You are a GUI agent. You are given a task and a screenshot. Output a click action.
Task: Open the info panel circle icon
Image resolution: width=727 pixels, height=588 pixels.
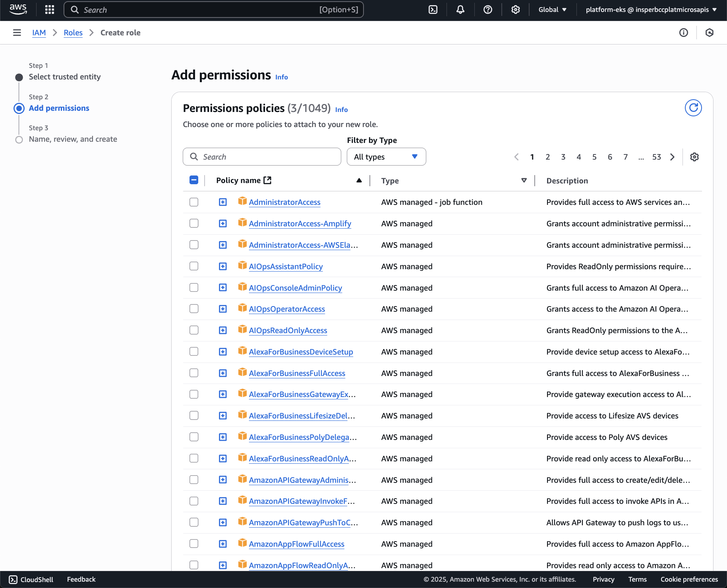(x=684, y=33)
